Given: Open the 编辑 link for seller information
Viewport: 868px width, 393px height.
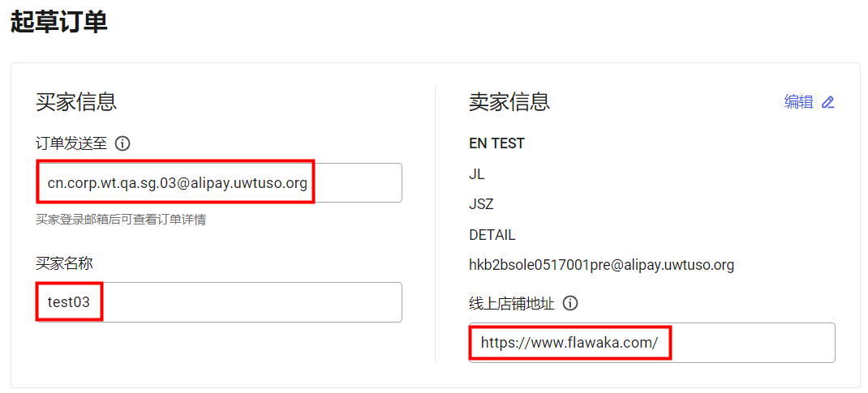Looking at the screenshot, I should [x=799, y=102].
